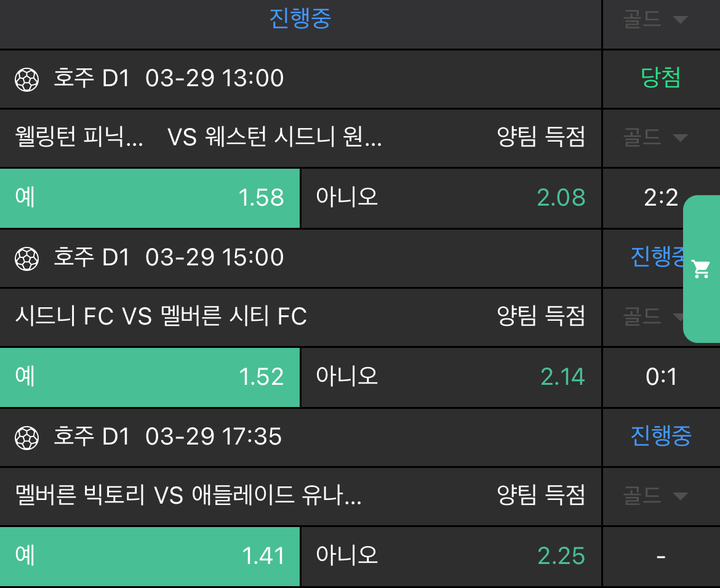Open 멜버른 빅토리 VS 애들레이드 match
Viewport: 720px width, 588px height.
188,496
